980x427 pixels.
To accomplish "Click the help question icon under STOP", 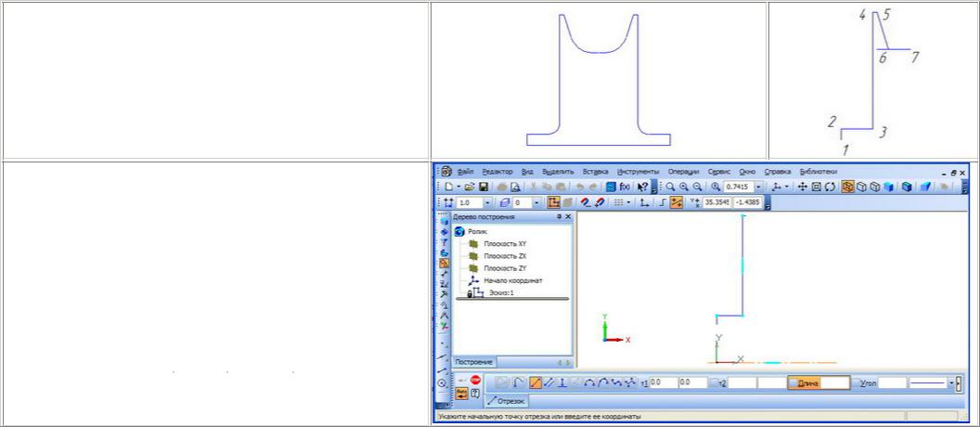I will pyautogui.click(x=476, y=394).
